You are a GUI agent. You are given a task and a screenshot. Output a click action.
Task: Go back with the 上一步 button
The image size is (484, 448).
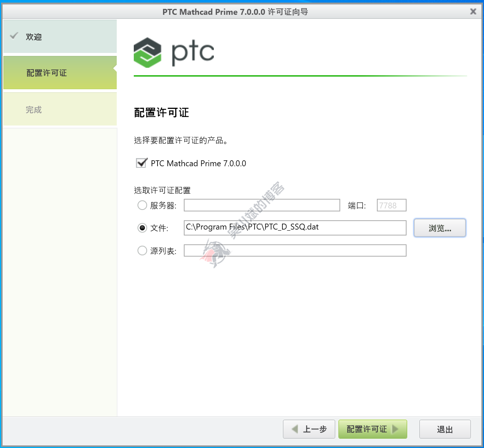tap(309, 429)
